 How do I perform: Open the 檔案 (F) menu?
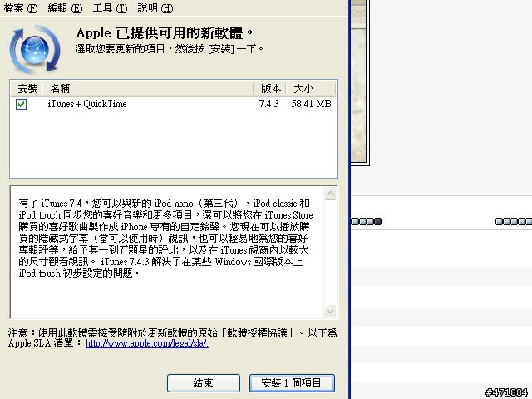[x=20, y=8]
